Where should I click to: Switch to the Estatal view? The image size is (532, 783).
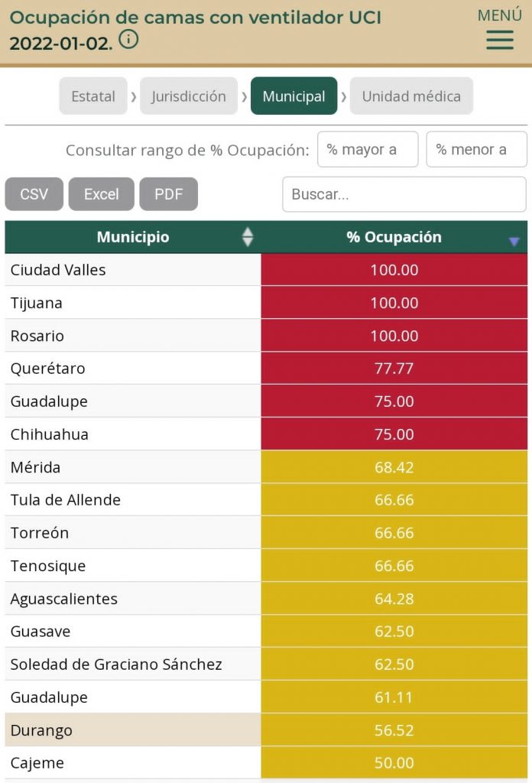pos(92,96)
